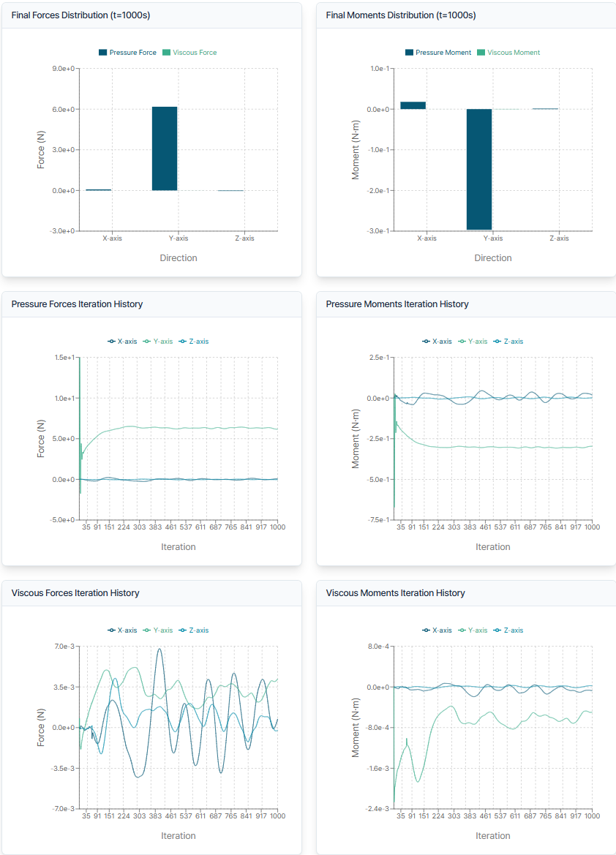Click the -2.4e-3 tick in Viscous Moments chart
616x855 pixels.
pyautogui.click(x=378, y=809)
